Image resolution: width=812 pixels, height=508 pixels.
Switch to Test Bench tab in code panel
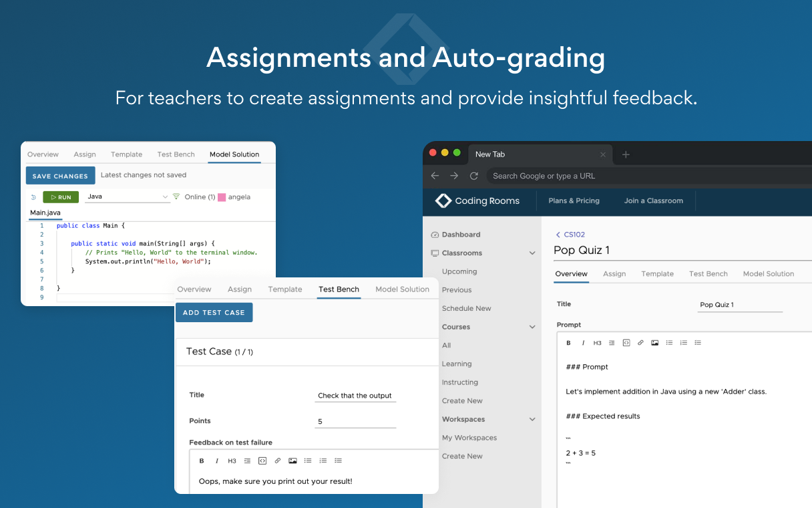[176, 154]
